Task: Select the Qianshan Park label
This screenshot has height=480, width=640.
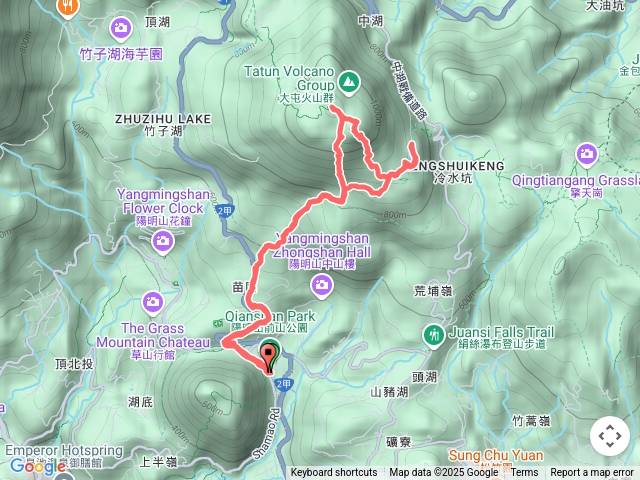Action: click(270, 316)
